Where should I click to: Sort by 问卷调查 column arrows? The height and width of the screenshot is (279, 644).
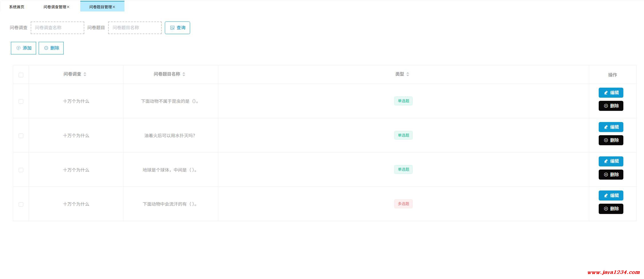85,74
